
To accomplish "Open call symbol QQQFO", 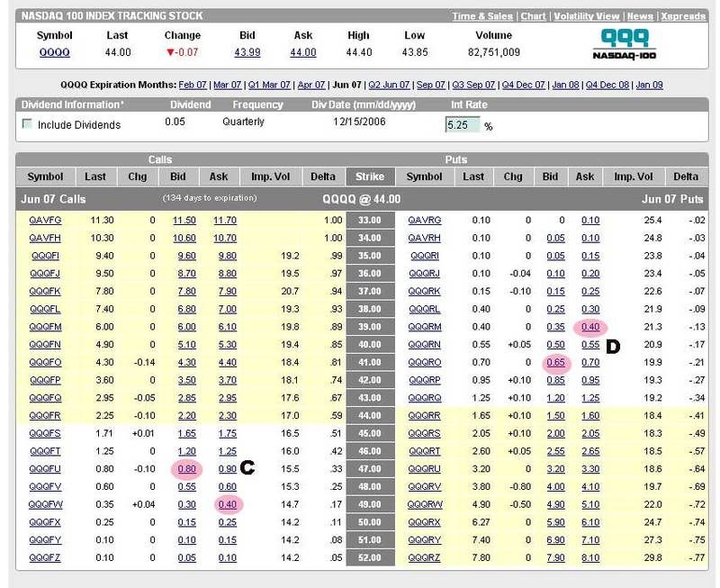I will (x=45, y=363).
